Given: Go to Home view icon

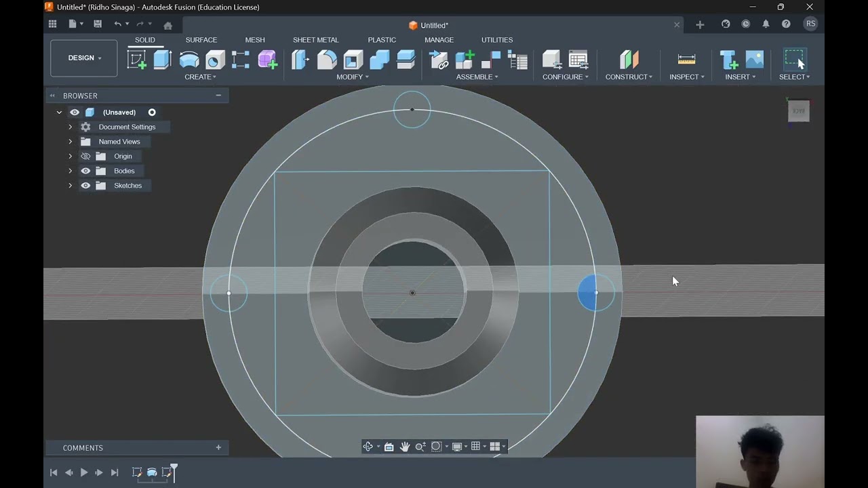Looking at the screenshot, I should [167, 25].
